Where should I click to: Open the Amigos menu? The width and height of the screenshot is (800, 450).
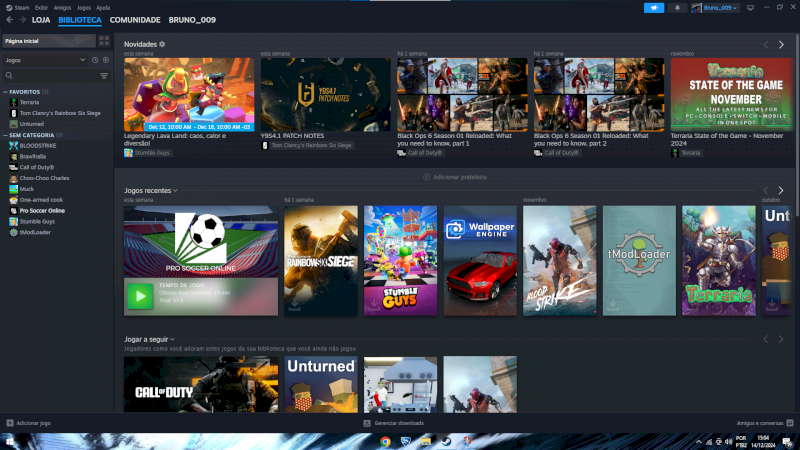point(62,8)
